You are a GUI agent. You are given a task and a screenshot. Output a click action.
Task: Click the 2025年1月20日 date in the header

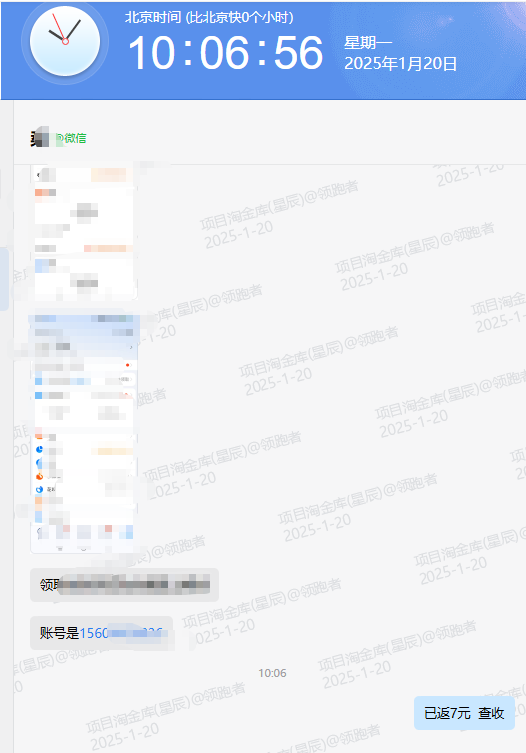pos(401,63)
